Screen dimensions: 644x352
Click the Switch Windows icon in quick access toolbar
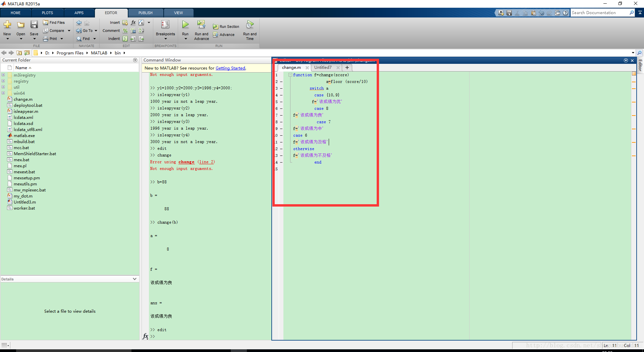point(557,13)
